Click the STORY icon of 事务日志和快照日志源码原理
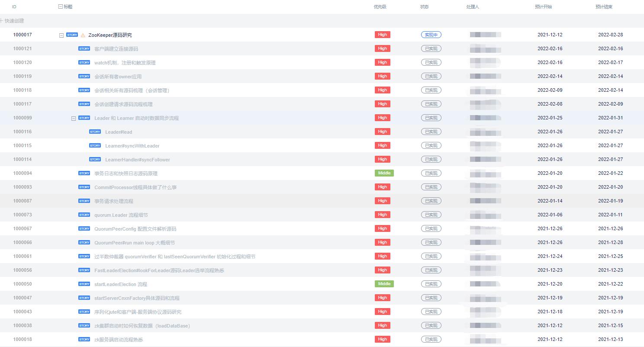The width and height of the screenshot is (644, 347). coord(84,173)
